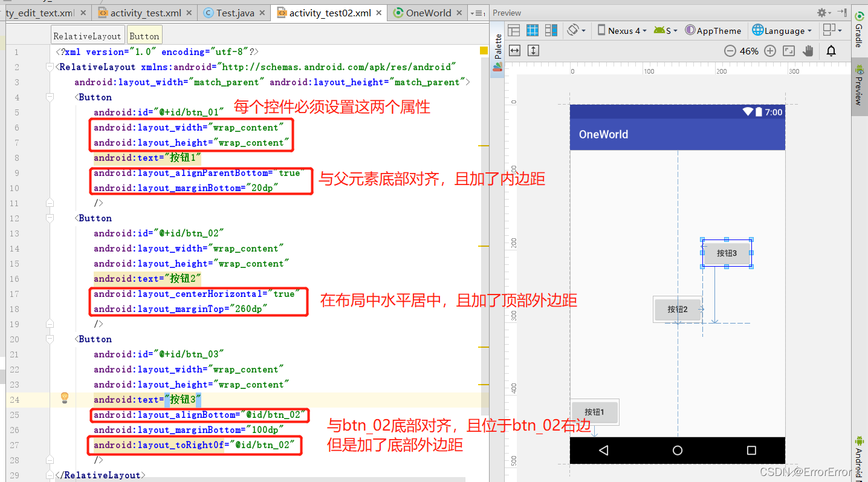Open Language dropdown in preview
Viewport: 868px width, 482px height.
click(x=782, y=30)
